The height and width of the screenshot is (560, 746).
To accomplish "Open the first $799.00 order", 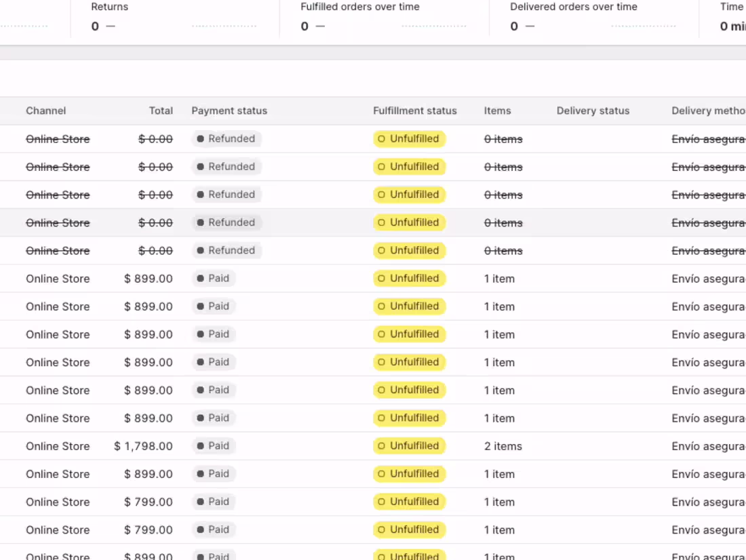I will coord(148,502).
